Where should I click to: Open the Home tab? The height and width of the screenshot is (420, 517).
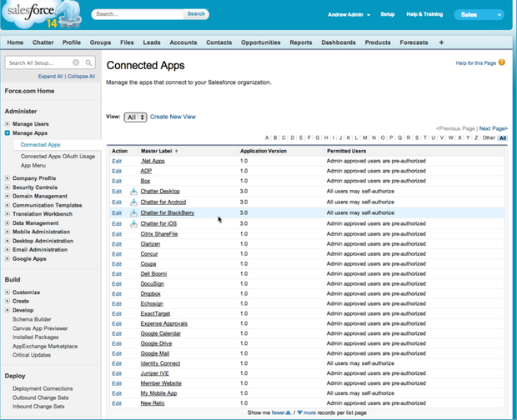pyautogui.click(x=15, y=42)
